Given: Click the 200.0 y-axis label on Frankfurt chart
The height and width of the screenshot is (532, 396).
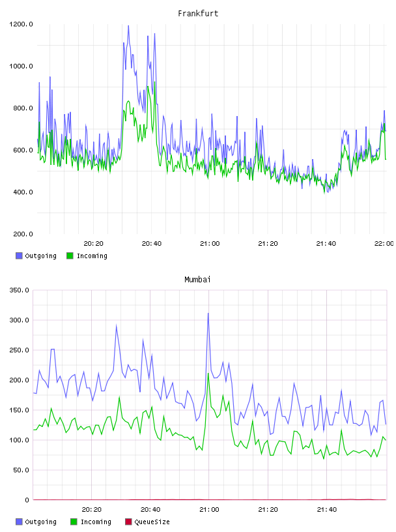Looking at the screenshot, I should point(23,234).
